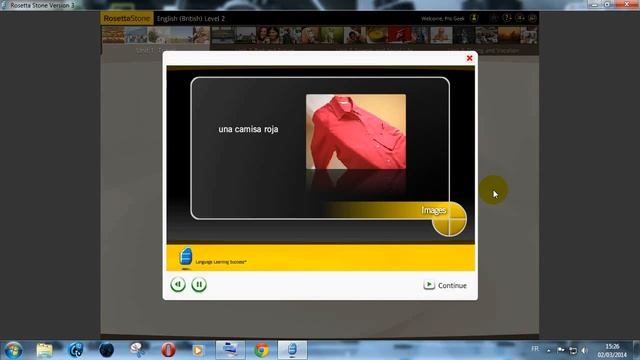
Task: Click the blue swirl taskbar icon
Action: tap(76, 350)
